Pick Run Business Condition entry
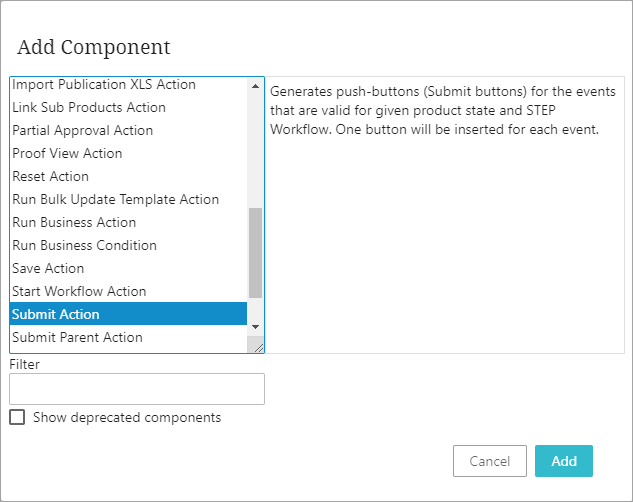The height and width of the screenshot is (502, 633). (84, 245)
